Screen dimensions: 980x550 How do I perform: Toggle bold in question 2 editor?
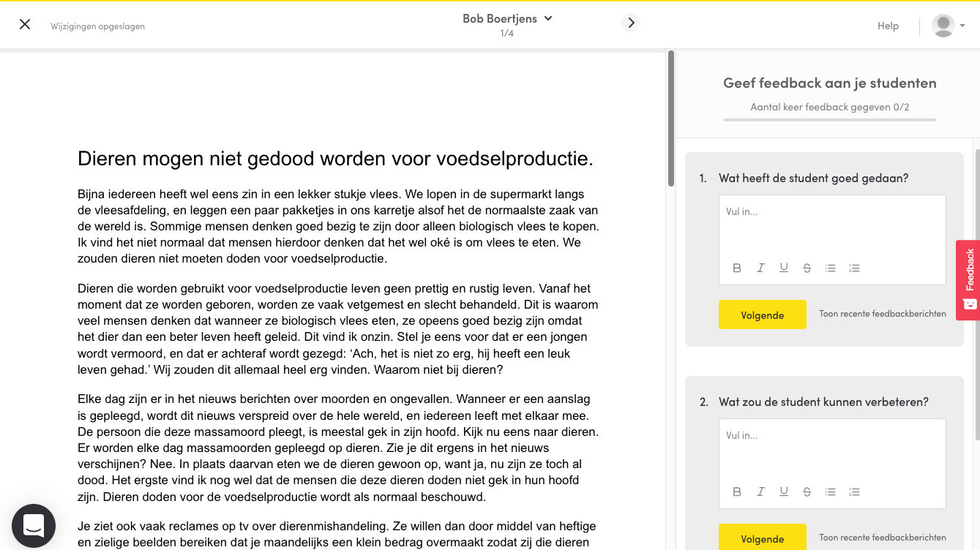click(737, 492)
